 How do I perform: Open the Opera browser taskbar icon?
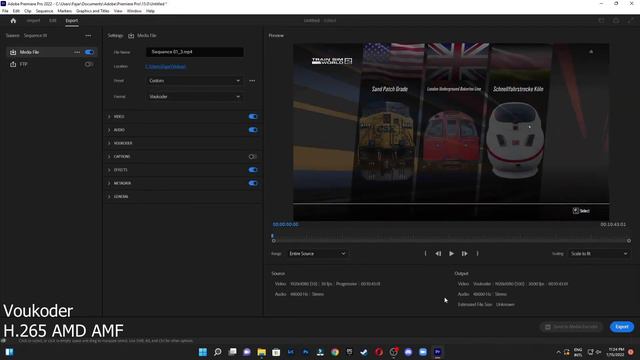click(x=379, y=352)
